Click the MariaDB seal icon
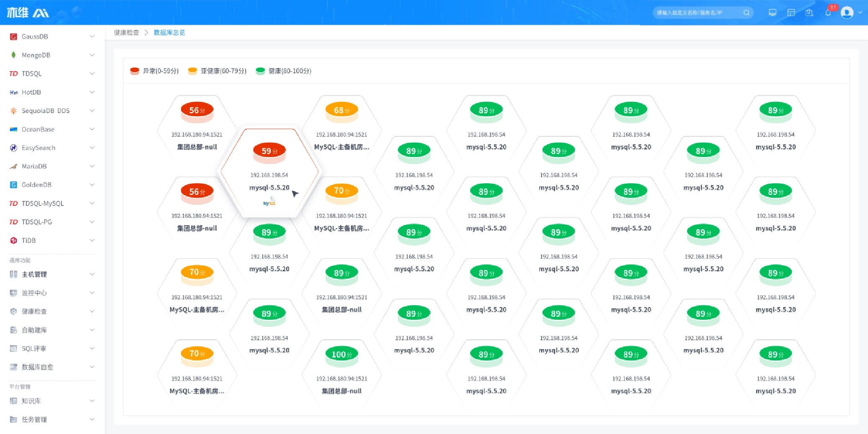Image resolution: width=868 pixels, height=434 pixels. 13,167
